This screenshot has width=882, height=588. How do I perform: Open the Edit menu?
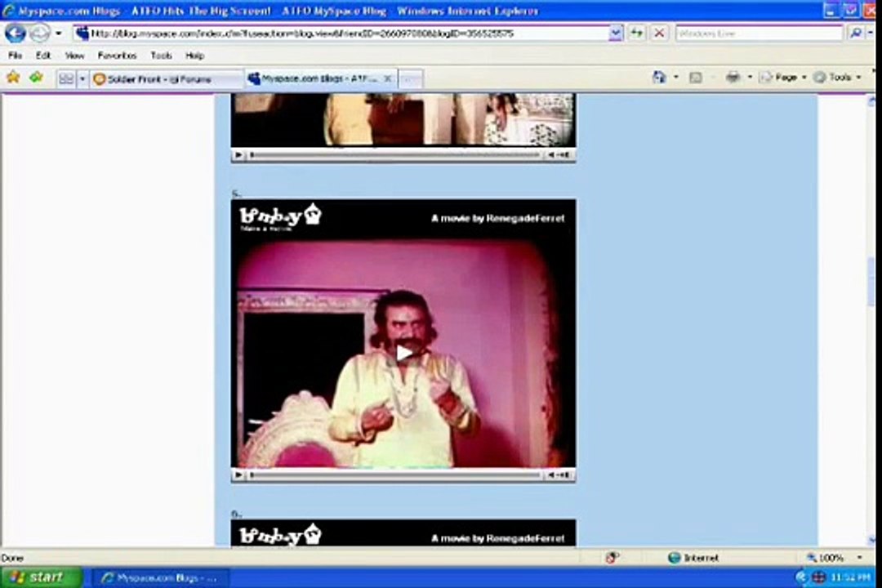(x=42, y=56)
